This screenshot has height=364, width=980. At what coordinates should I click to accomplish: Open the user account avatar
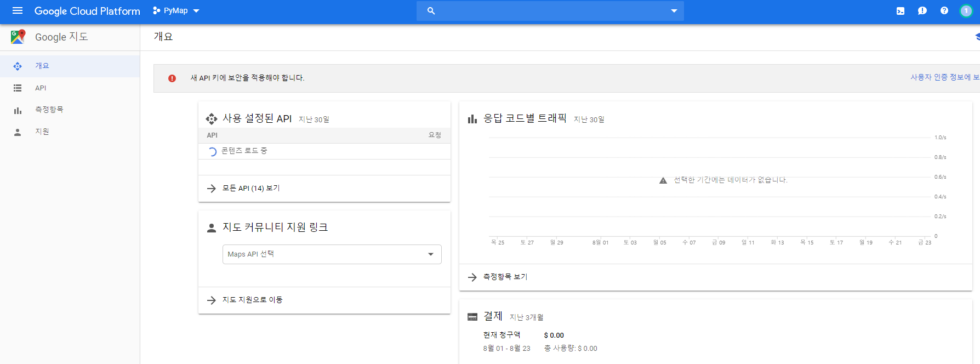click(966, 11)
